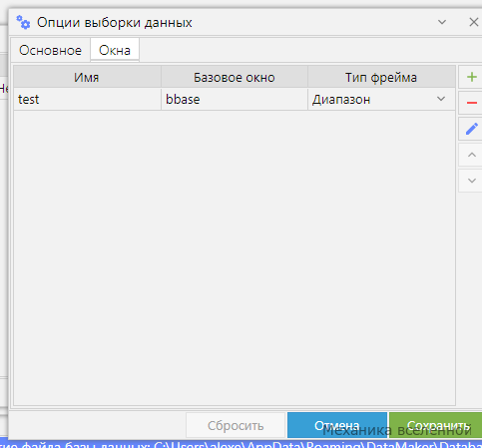
Task: Remove selected window with red minus
Action: coord(471,103)
